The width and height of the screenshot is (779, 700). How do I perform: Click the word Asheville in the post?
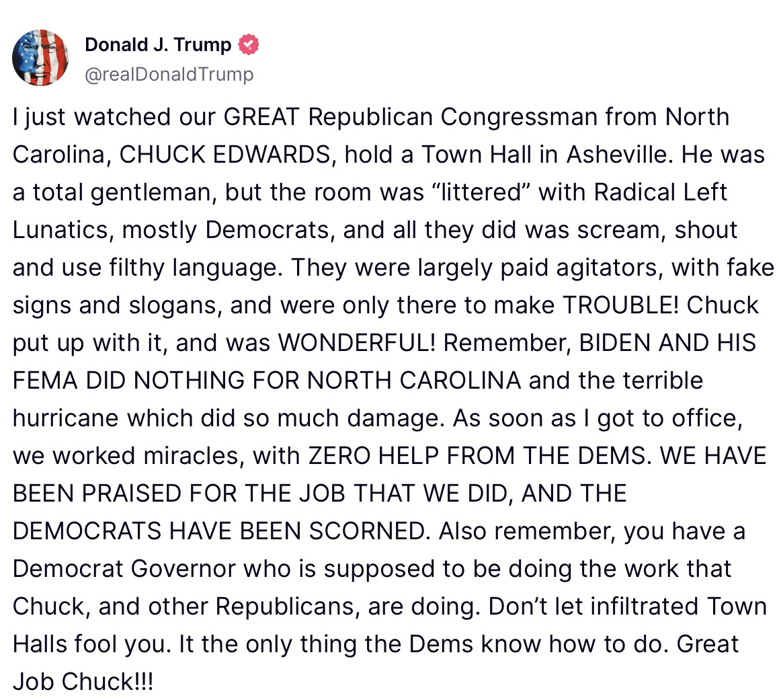618,155
